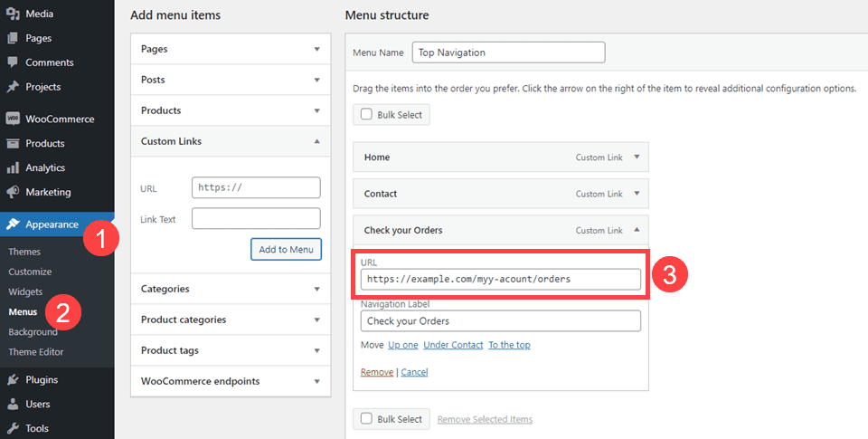Click the red Remove link
The height and width of the screenshot is (439, 868).
[377, 372]
